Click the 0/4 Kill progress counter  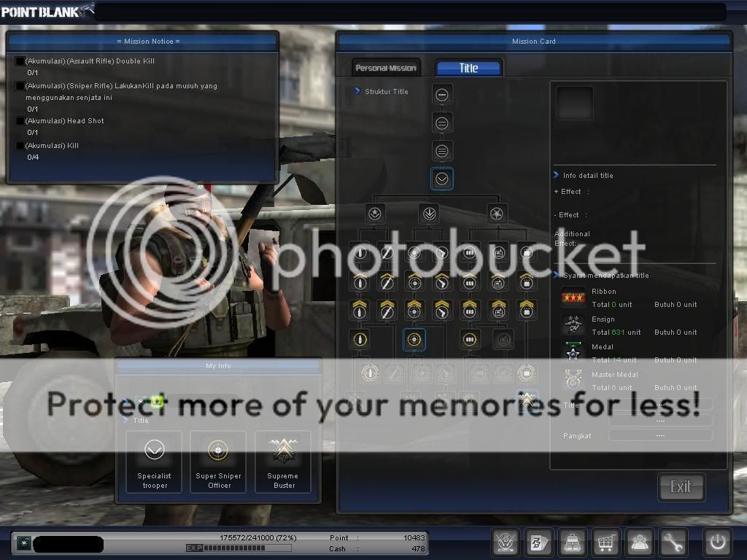pos(33,157)
